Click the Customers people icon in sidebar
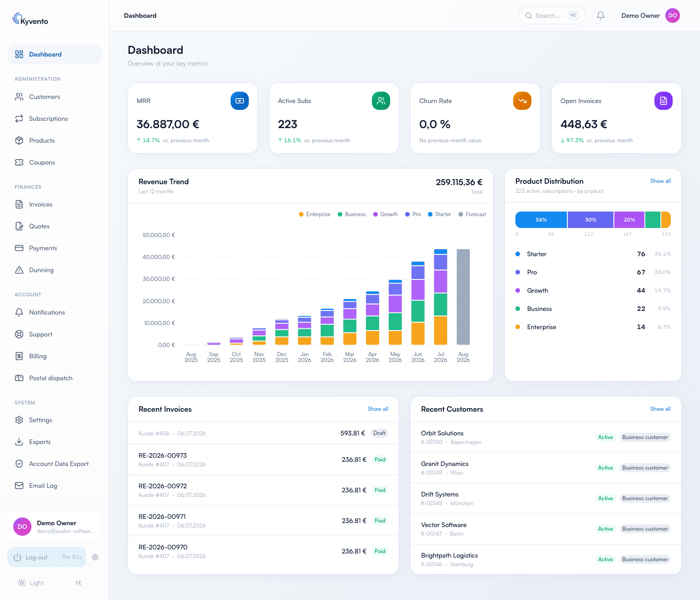 point(19,97)
